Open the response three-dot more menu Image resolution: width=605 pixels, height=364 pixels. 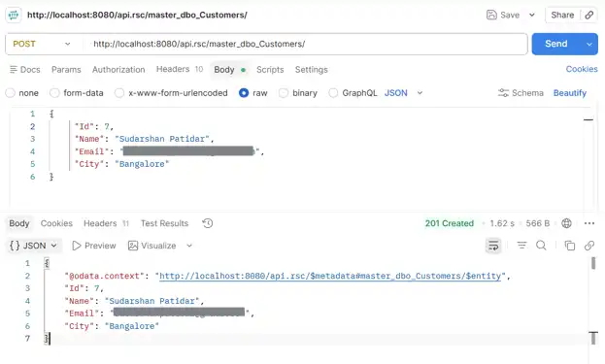point(589,223)
